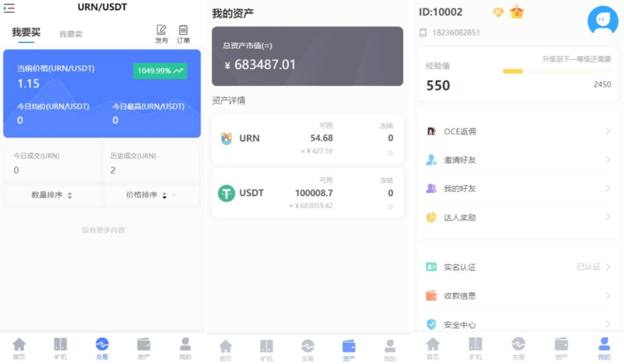The image size is (624, 364).
Task: Open the hamburger menu on the trading screen
Action: [x=9, y=8]
